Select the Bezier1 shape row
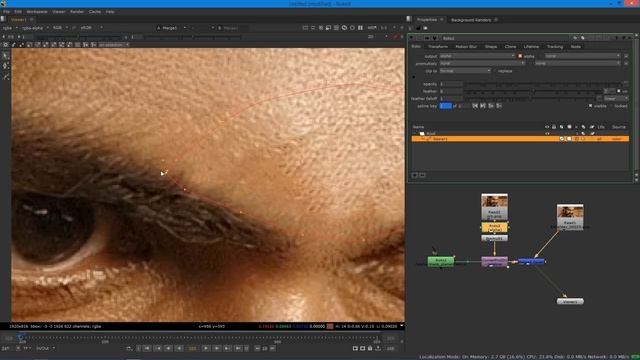 coord(520,139)
